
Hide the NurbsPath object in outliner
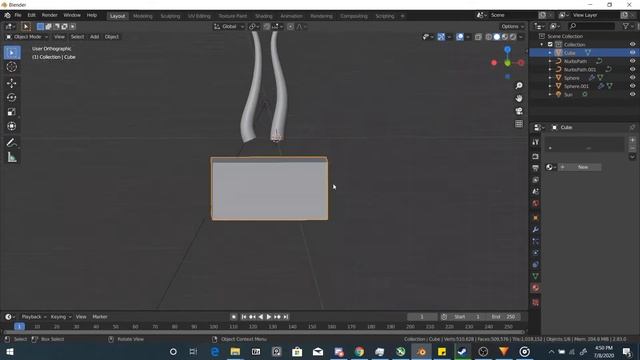point(632,61)
